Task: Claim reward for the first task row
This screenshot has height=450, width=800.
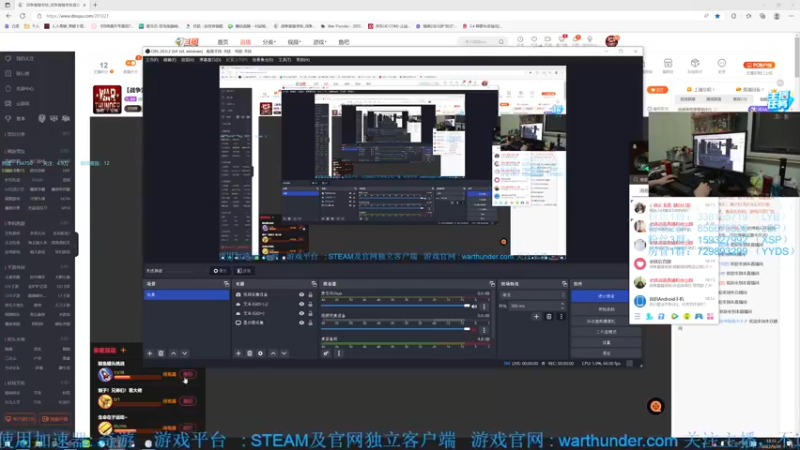Action: click(188, 374)
